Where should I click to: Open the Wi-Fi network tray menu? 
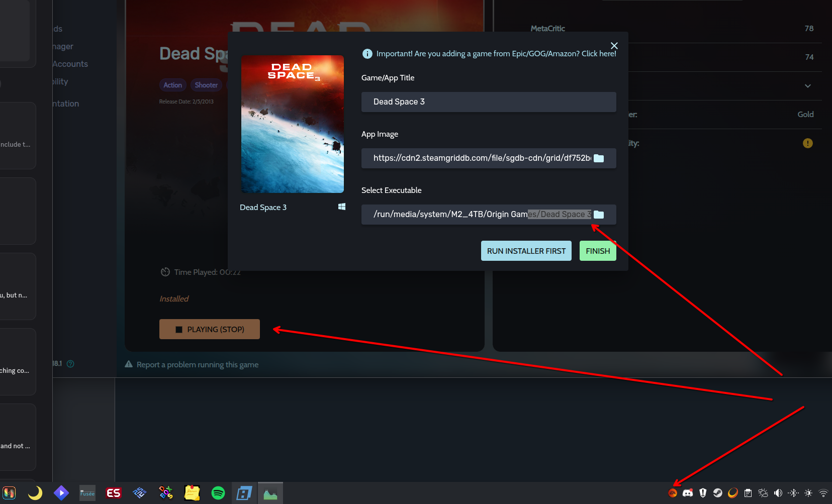[823, 493]
